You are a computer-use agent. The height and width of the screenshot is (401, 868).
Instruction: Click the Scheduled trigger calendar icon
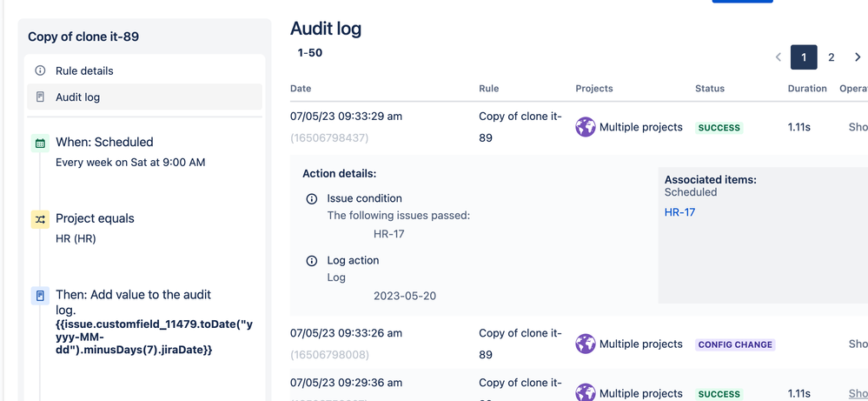(40, 143)
